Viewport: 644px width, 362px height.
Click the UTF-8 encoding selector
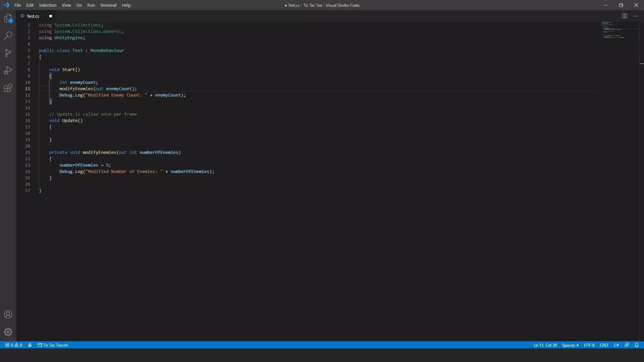[589, 345]
